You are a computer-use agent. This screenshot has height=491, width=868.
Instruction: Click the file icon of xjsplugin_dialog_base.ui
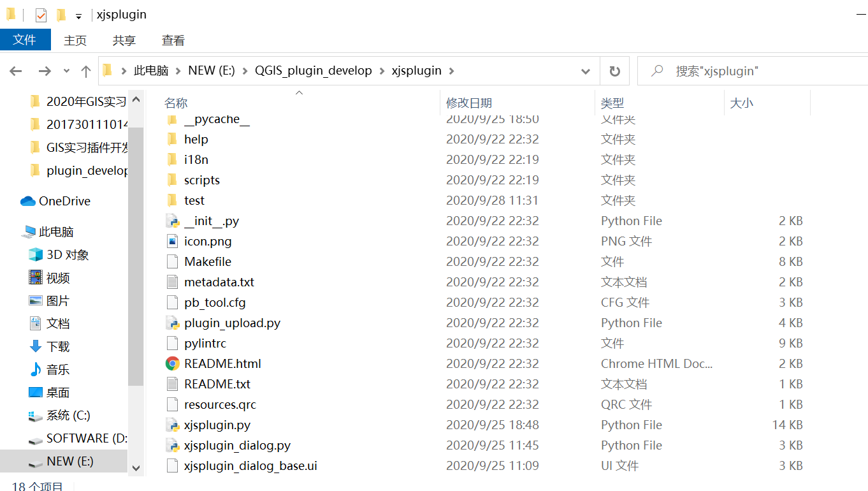pos(172,466)
